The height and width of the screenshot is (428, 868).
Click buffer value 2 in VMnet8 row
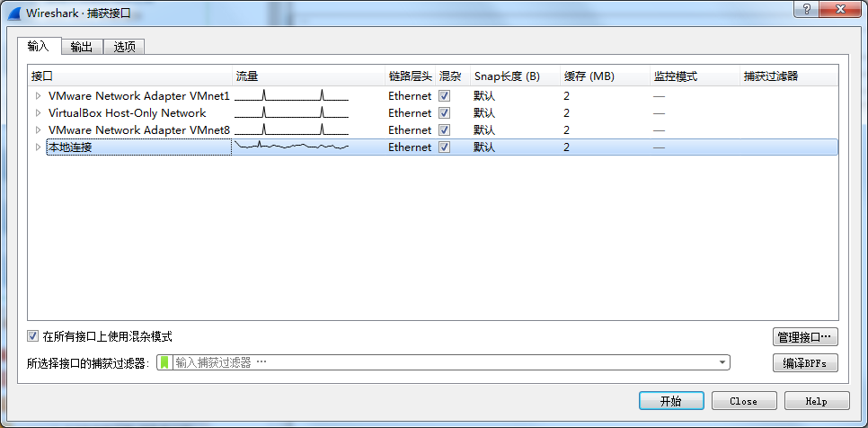(567, 130)
